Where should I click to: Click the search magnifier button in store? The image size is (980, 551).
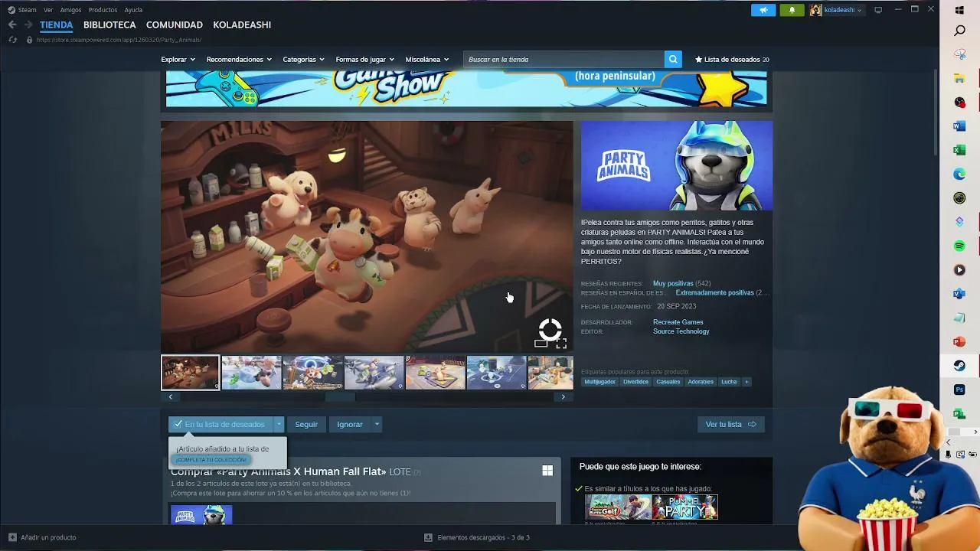point(673,59)
